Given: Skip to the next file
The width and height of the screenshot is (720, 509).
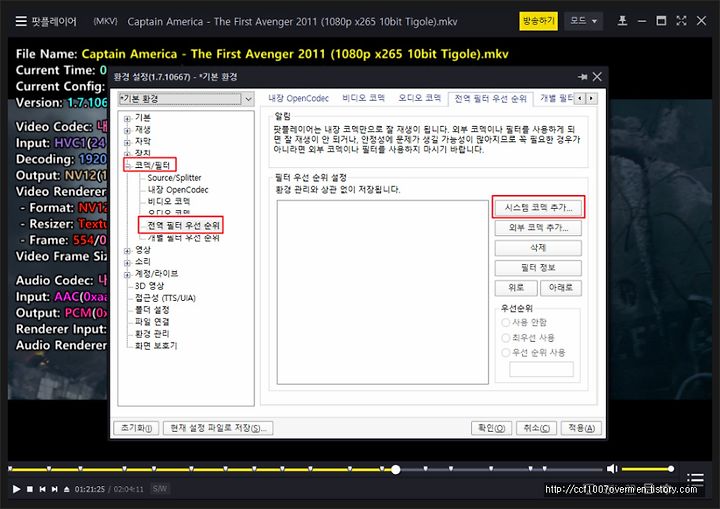Looking at the screenshot, I should (55, 489).
